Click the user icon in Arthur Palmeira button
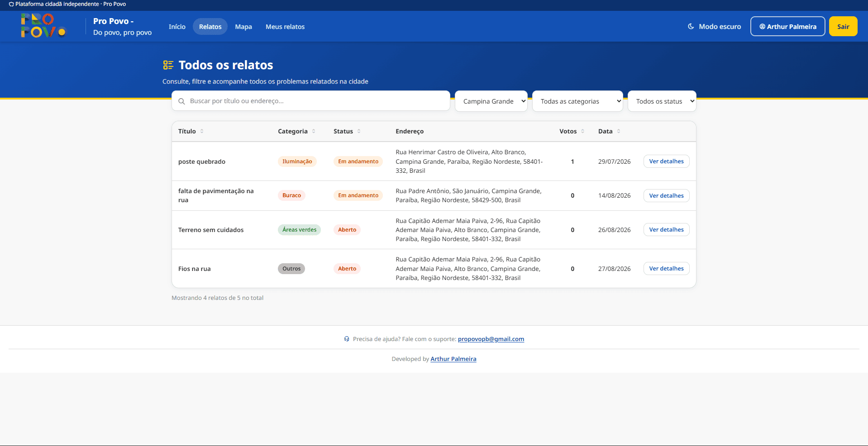Screen dimensions: 868x446 [x=762, y=27]
